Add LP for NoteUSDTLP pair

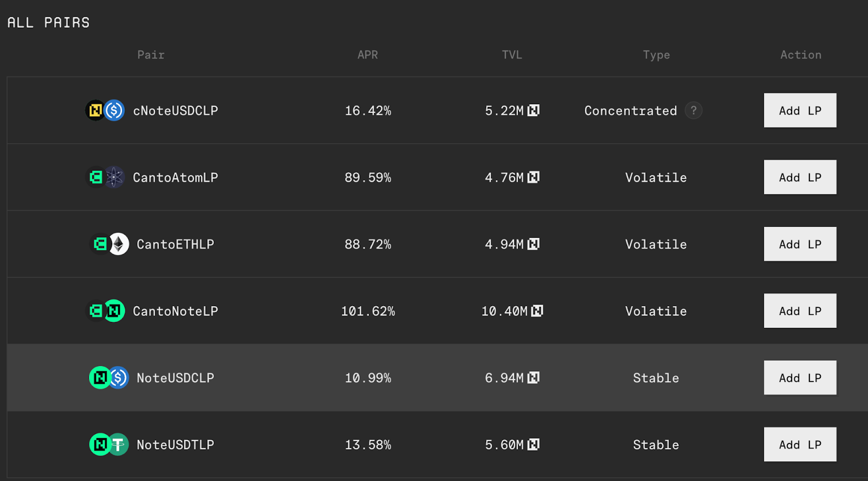pos(800,444)
